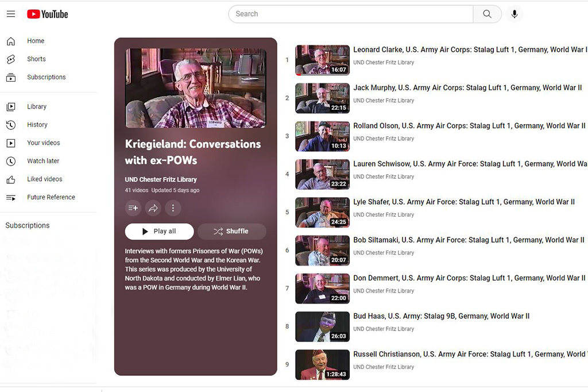588x392 pixels.
Task: Click the Lauren Schwisow video title
Action: pyautogui.click(x=470, y=164)
